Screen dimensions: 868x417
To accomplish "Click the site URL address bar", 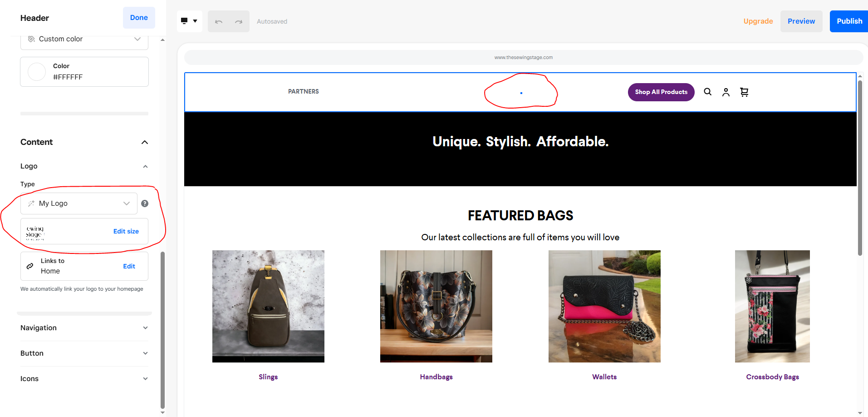I will pos(524,58).
